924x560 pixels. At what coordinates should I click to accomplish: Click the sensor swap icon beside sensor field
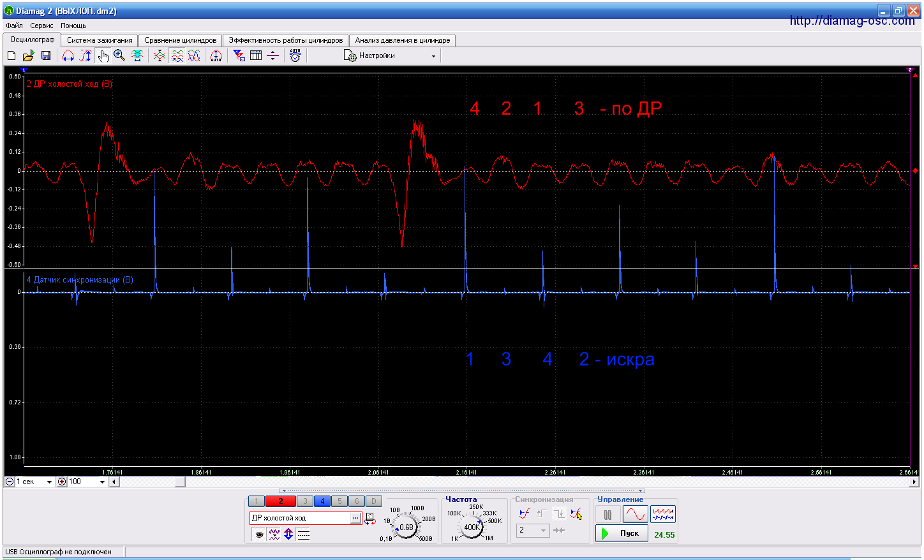370,519
